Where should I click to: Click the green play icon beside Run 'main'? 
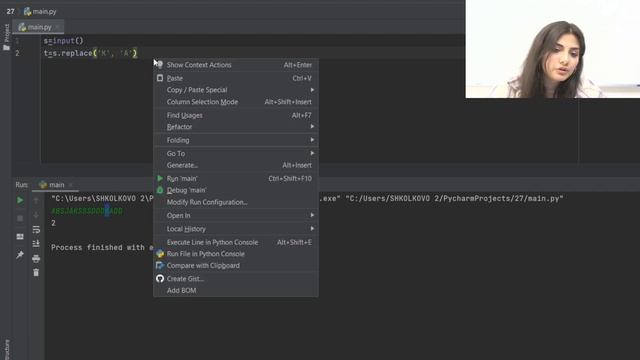pyautogui.click(x=160, y=178)
